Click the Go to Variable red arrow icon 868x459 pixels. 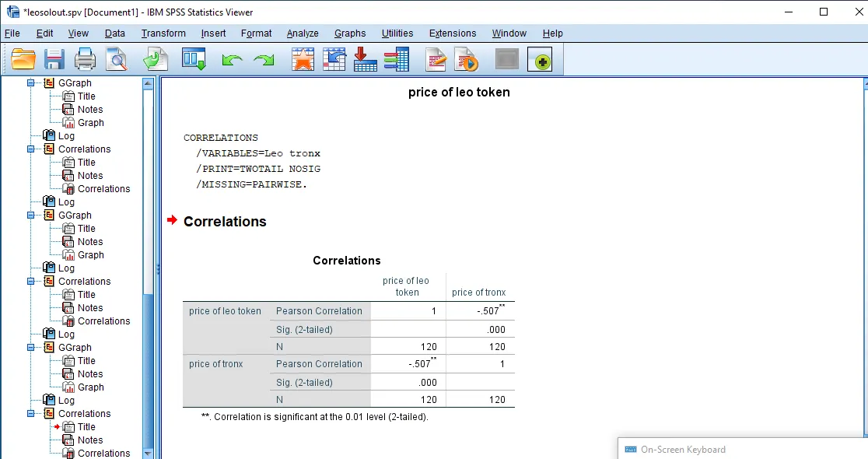click(365, 59)
